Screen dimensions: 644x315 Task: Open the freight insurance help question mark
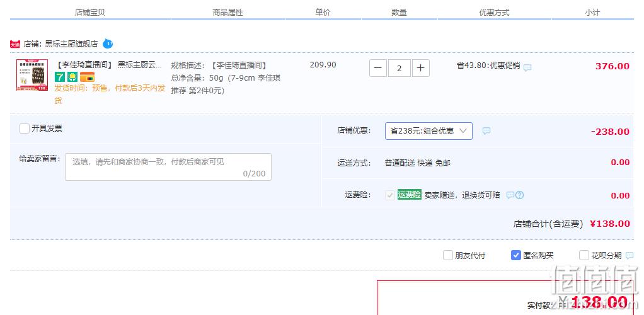tap(520, 195)
